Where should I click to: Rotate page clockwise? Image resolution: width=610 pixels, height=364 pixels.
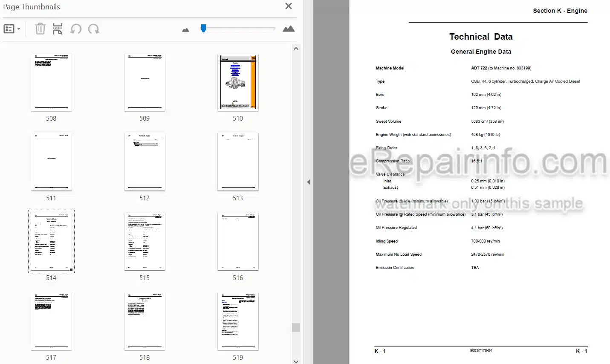tap(94, 29)
